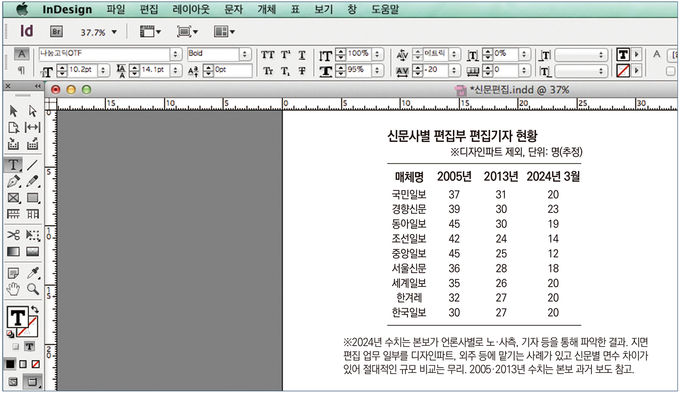Open the 파일 menu
The width and height of the screenshot is (680, 393).
[116, 9]
